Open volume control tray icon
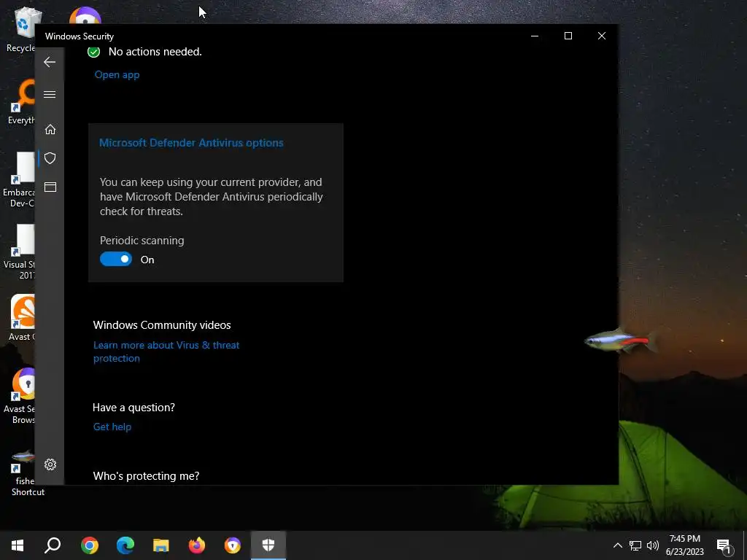This screenshot has width=747, height=560. click(x=653, y=545)
